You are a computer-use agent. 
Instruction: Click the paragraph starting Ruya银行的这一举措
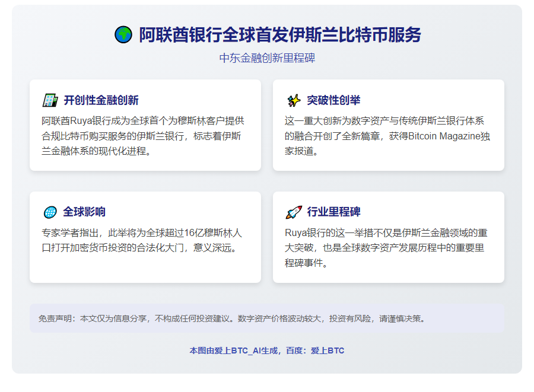pos(386,248)
